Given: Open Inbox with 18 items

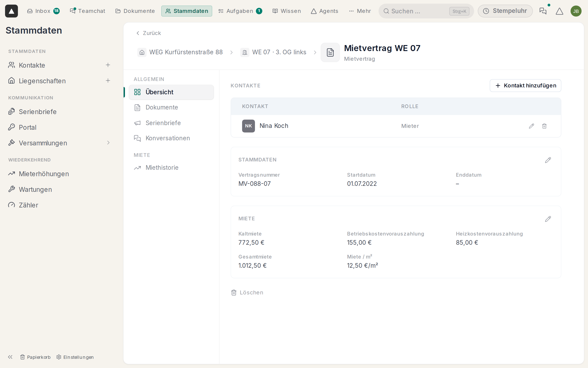Looking at the screenshot, I should (x=43, y=11).
